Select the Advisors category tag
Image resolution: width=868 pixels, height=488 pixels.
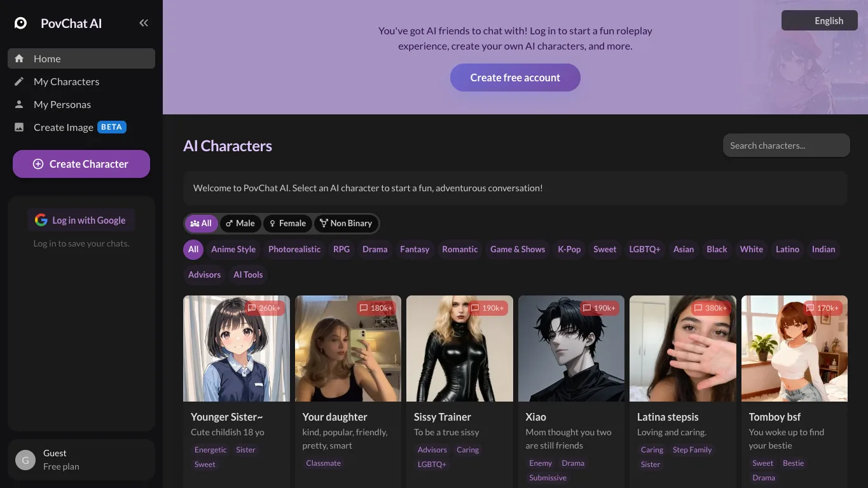[204, 274]
